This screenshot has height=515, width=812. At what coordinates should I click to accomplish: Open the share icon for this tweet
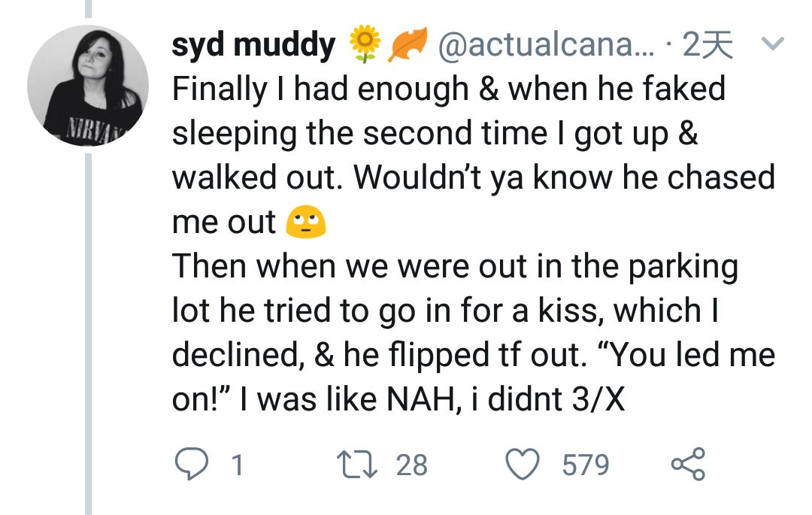[688, 464]
